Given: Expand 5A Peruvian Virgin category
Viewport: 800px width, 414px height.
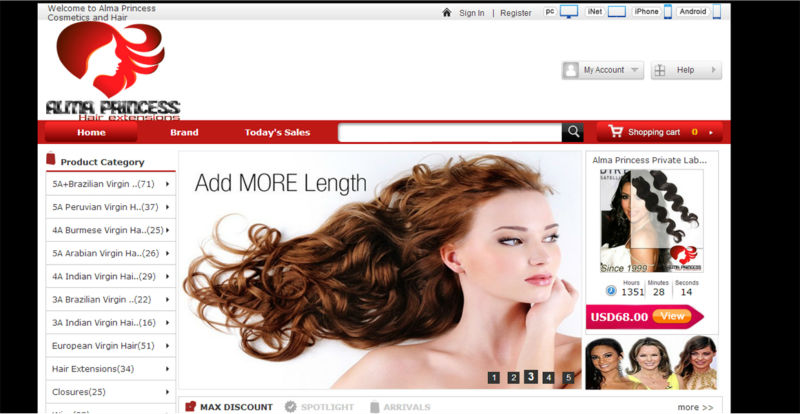Looking at the screenshot, I should coord(111,207).
